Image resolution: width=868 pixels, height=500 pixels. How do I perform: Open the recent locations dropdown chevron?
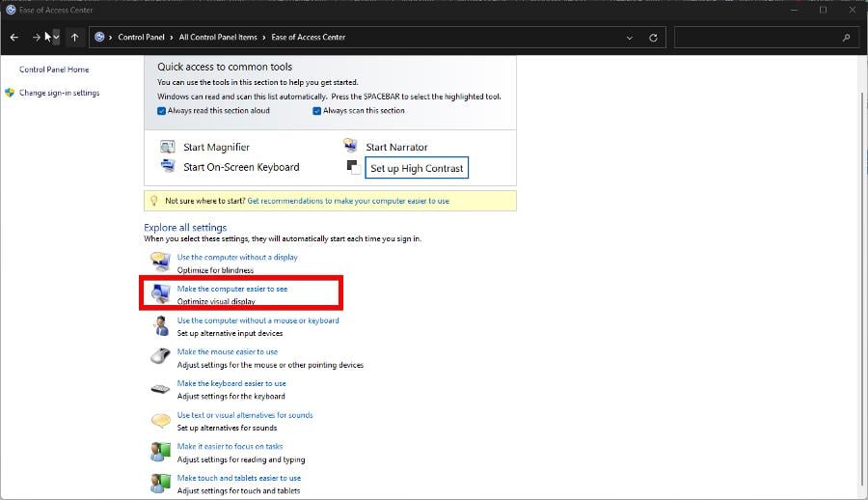pos(56,37)
